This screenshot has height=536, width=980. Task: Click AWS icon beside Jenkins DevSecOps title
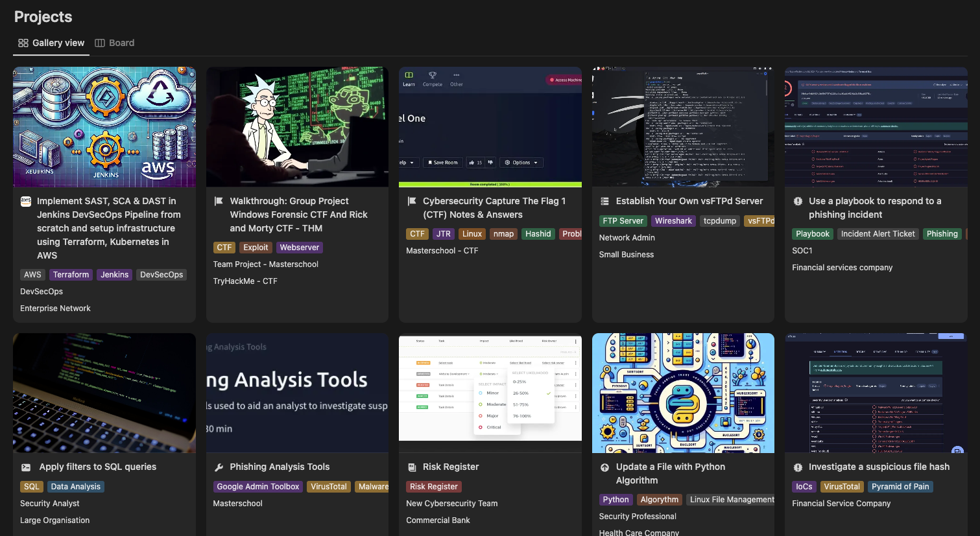(26, 201)
